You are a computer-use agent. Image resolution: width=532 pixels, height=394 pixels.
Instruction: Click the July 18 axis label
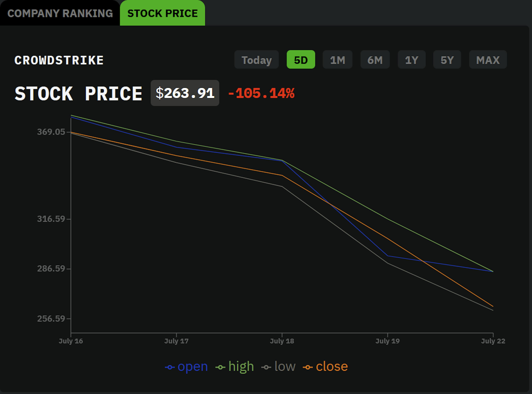282,341
